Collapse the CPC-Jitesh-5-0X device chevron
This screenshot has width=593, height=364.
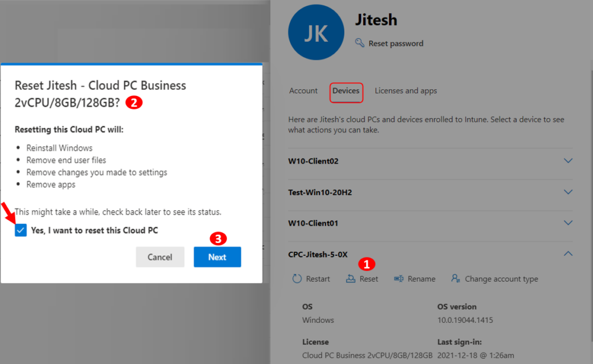pyautogui.click(x=568, y=253)
